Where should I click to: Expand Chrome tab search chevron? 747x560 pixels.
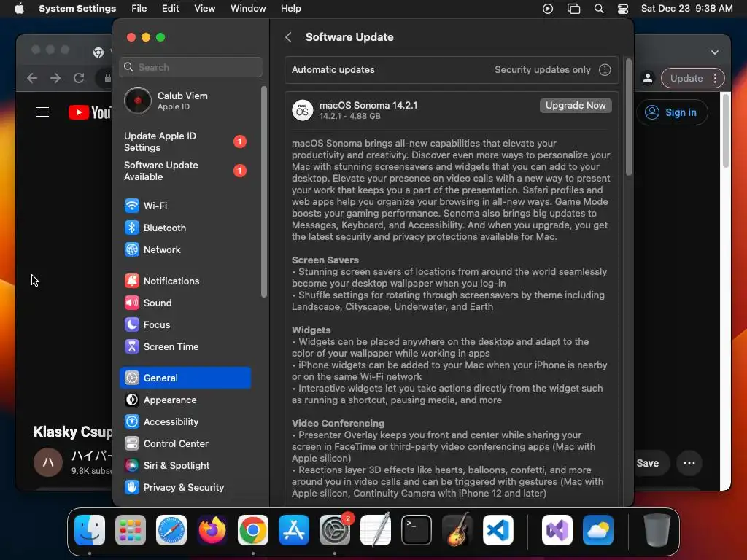[x=715, y=52]
